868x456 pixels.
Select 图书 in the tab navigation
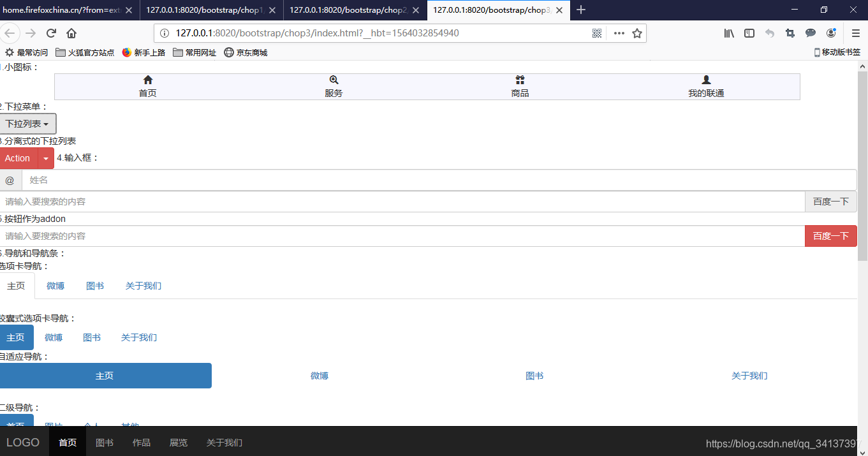95,286
